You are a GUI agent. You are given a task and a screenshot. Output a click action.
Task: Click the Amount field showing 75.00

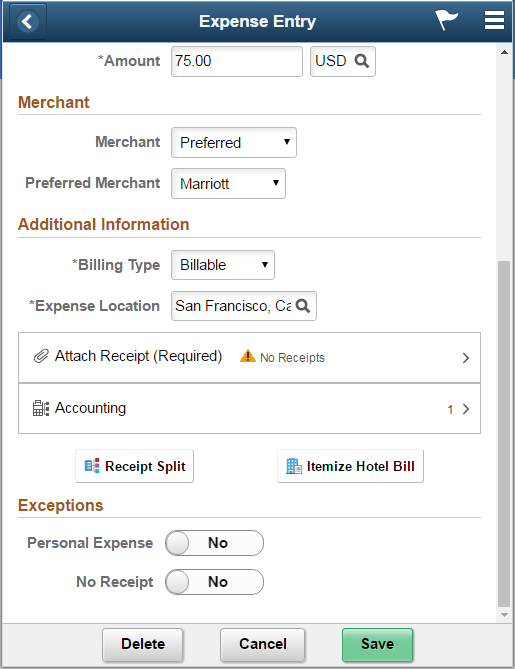click(237, 61)
